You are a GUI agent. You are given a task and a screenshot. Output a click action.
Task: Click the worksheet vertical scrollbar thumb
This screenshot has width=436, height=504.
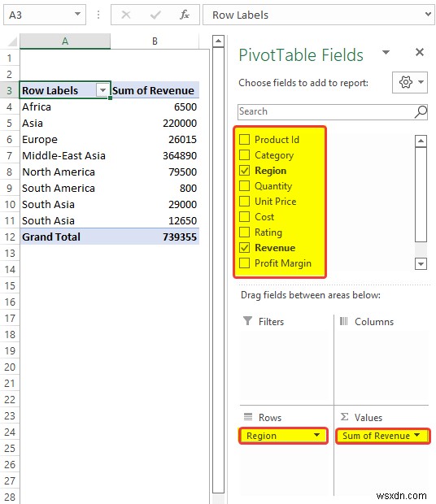click(218, 270)
